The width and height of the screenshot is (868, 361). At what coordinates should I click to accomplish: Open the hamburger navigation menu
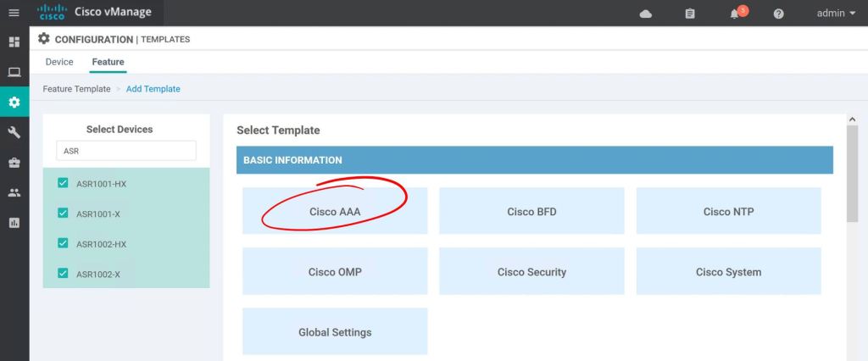pos(14,13)
